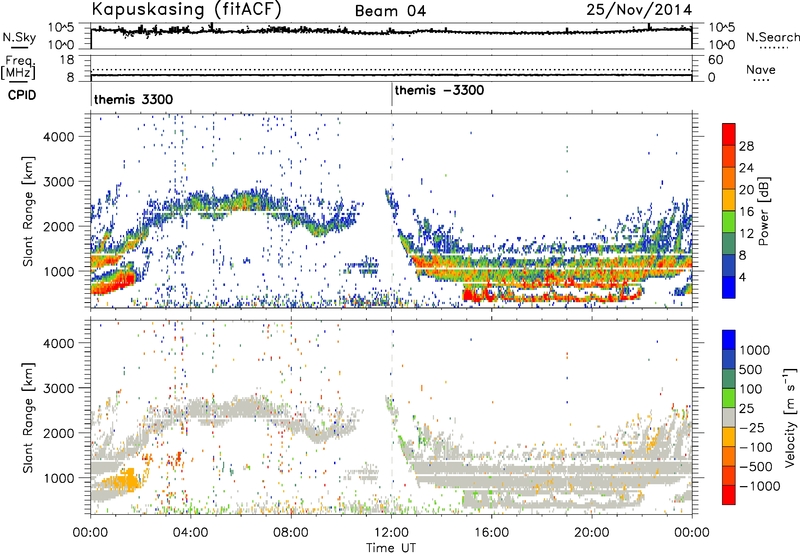Image resolution: width=800 pixels, height=554 pixels.
Task: Click the '04:00' time axis label
Action: tap(191, 533)
